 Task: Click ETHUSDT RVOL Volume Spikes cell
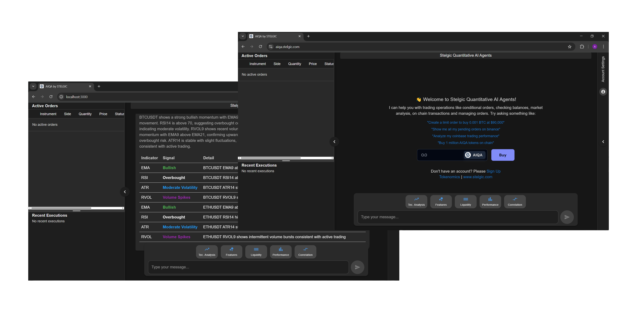pos(176,237)
